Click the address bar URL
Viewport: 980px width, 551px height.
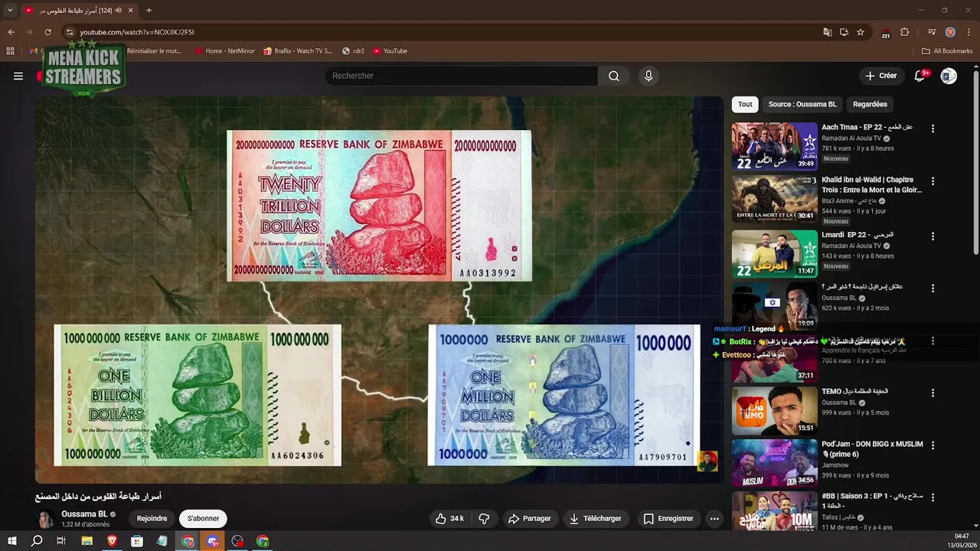[136, 32]
